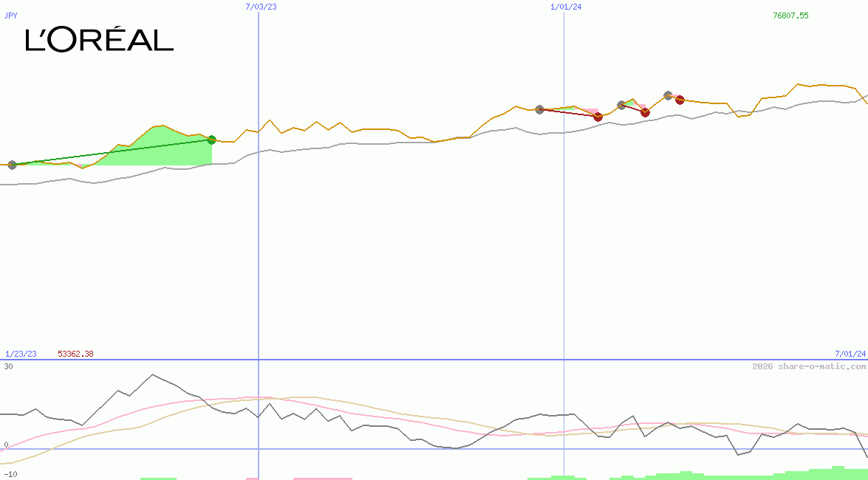Click the last gray entry marker on the price line
Screen dimensions: 868x480
tap(668, 95)
